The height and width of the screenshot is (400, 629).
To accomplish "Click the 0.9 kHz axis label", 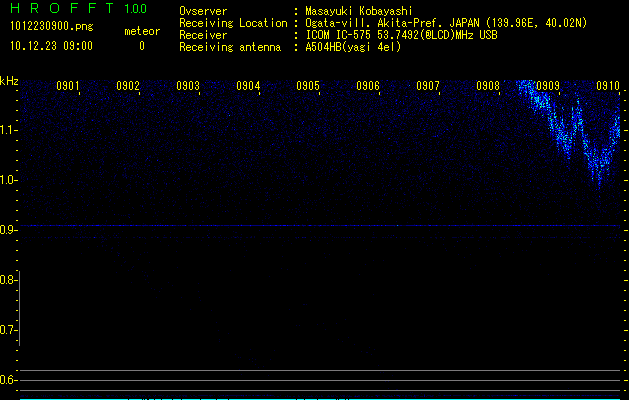I will pos(7,230).
